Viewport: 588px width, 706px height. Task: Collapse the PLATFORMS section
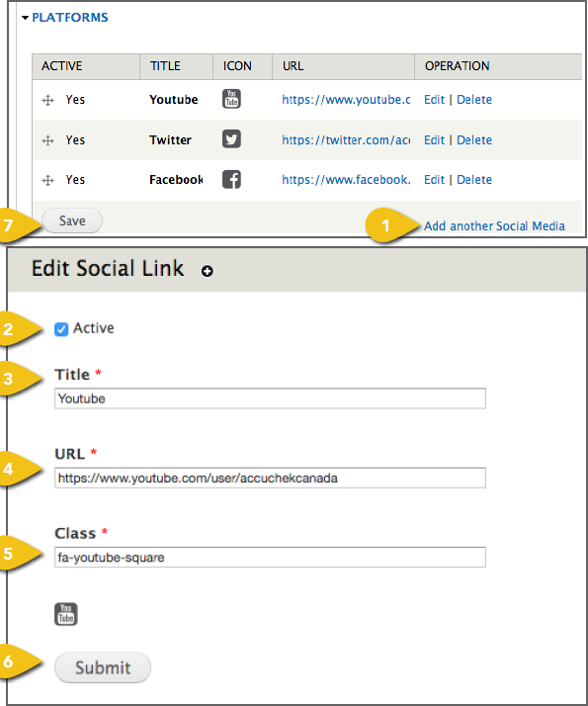(x=65, y=17)
